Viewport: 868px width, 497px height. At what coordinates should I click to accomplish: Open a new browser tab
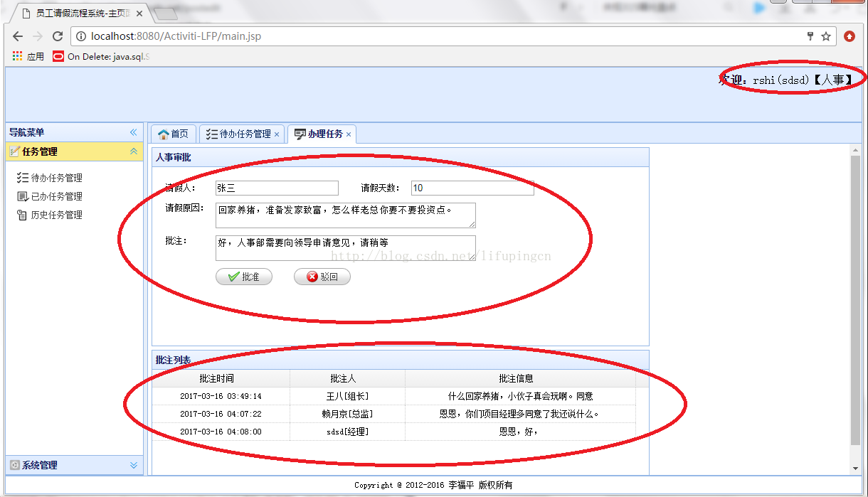164,14
